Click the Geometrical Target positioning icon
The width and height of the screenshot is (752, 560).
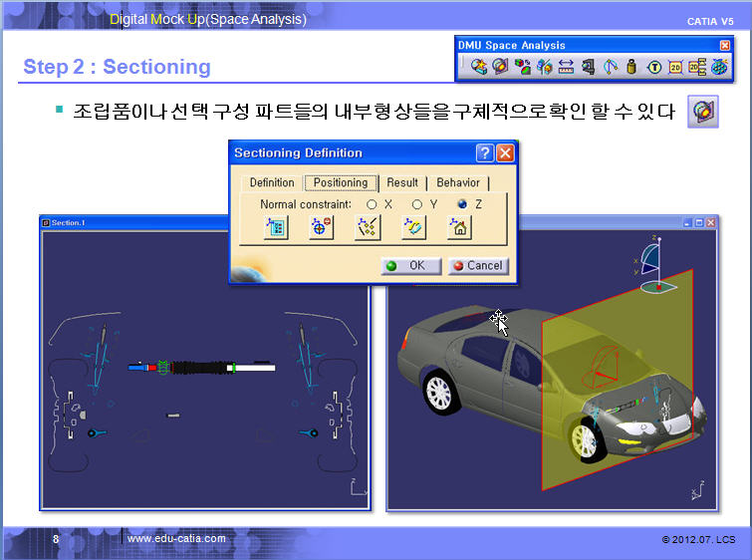321,227
